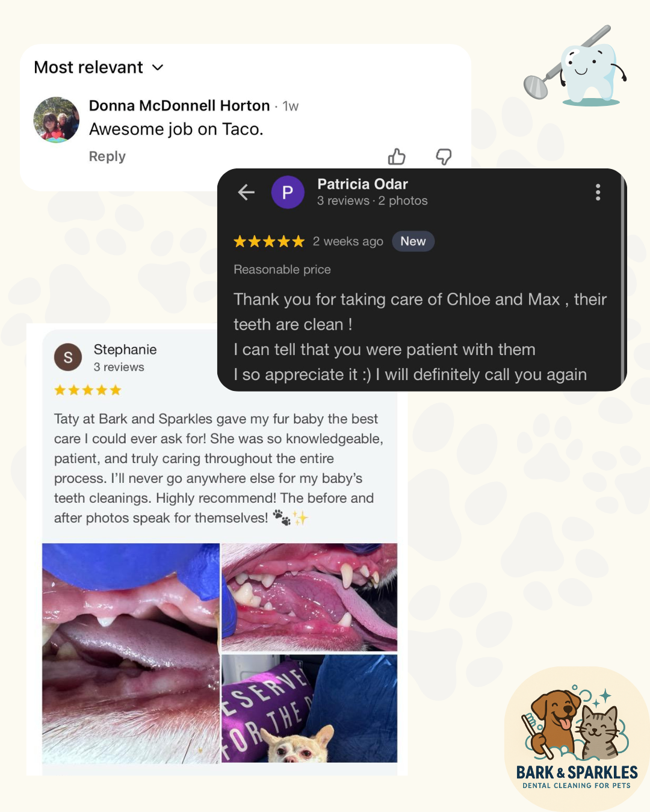Open the chihuahua on purple pillow photo
This screenshot has width=650, height=812.
[309, 709]
